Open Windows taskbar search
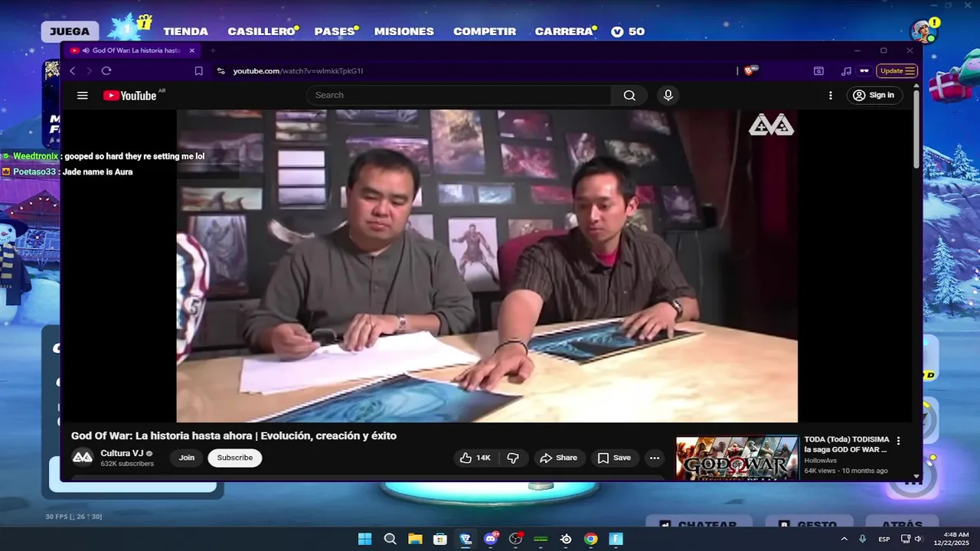This screenshot has height=551, width=980. pyautogui.click(x=390, y=539)
